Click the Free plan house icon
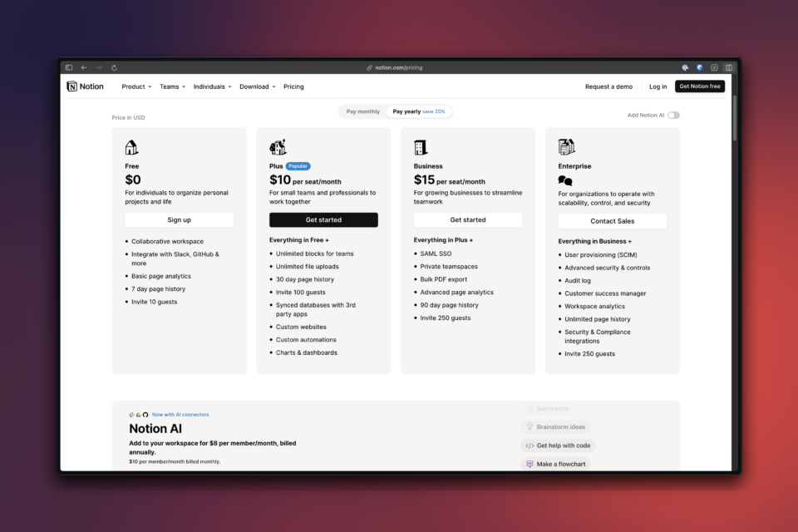This screenshot has height=532, width=798. pos(131,148)
